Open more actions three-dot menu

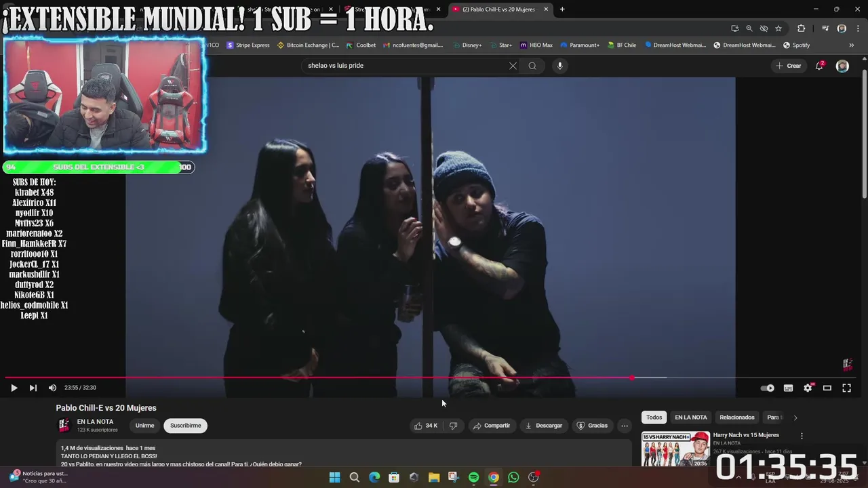pyautogui.click(x=625, y=426)
